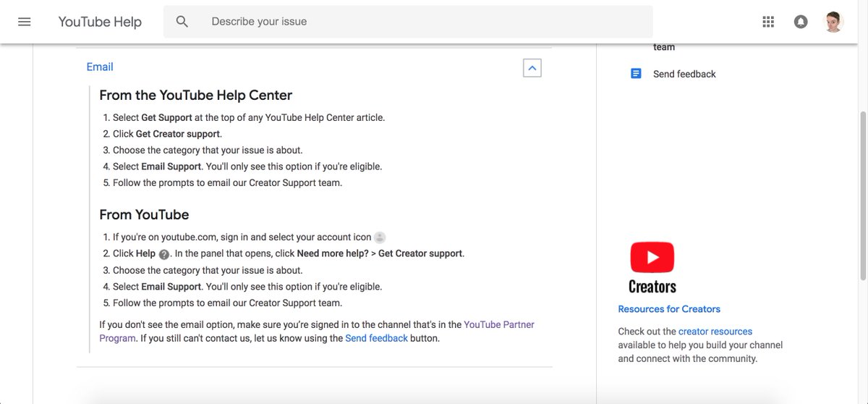The image size is (868, 404).
Task: Click the help question mark icon
Action: [x=163, y=254]
